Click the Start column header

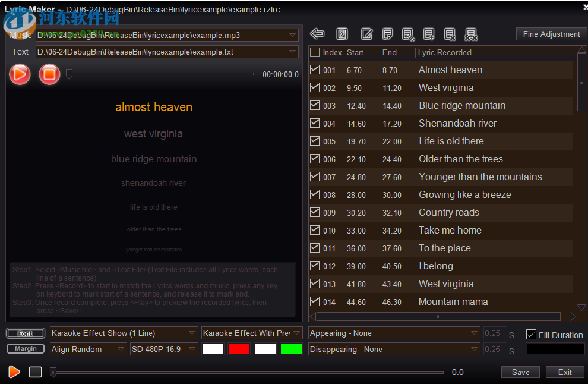(x=355, y=52)
